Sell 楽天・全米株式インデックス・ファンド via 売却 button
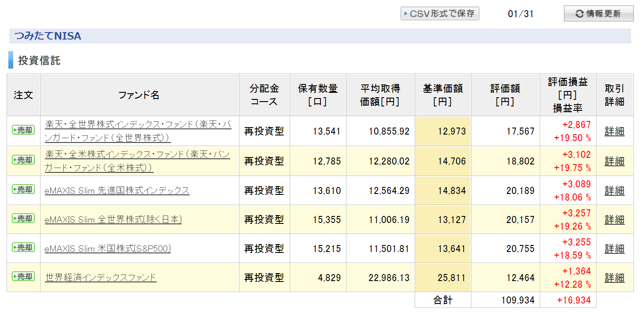The height and width of the screenshot is (318, 644). [x=23, y=160]
